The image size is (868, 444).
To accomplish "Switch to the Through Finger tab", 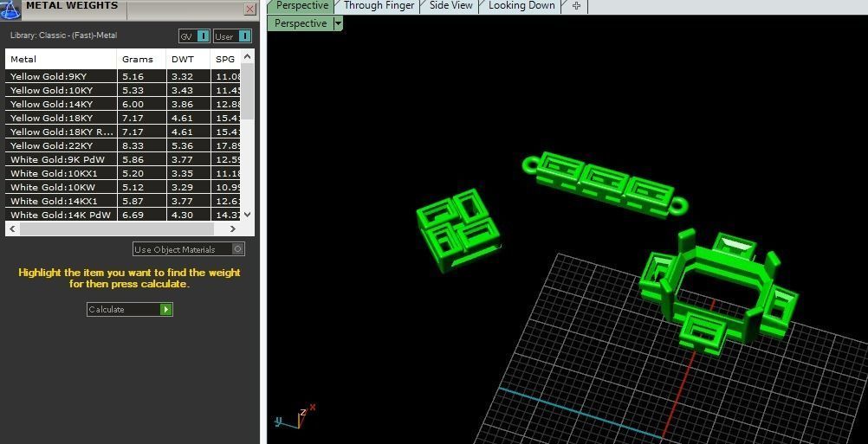I will click(x=379, y=6).
